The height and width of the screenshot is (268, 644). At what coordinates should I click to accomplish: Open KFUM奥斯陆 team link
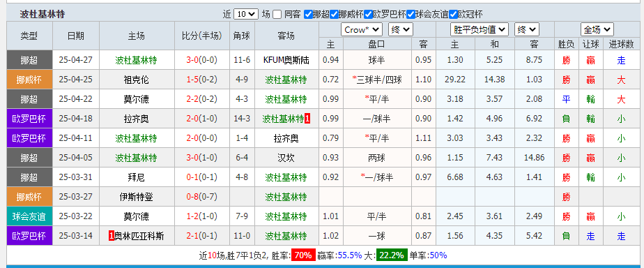[x=286, y=61]
